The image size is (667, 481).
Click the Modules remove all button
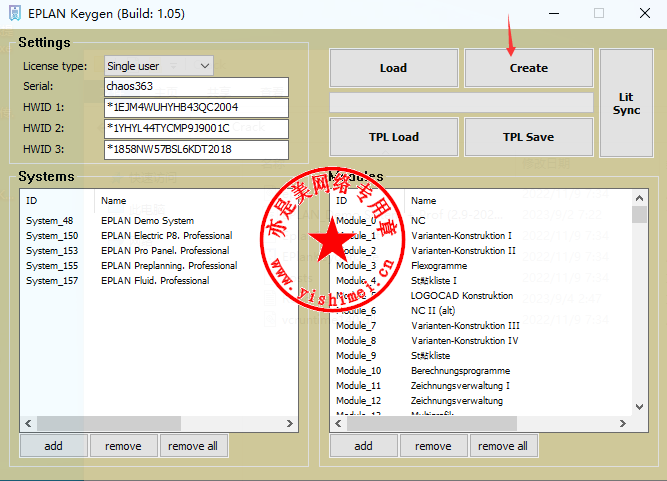tap(503, 446)
